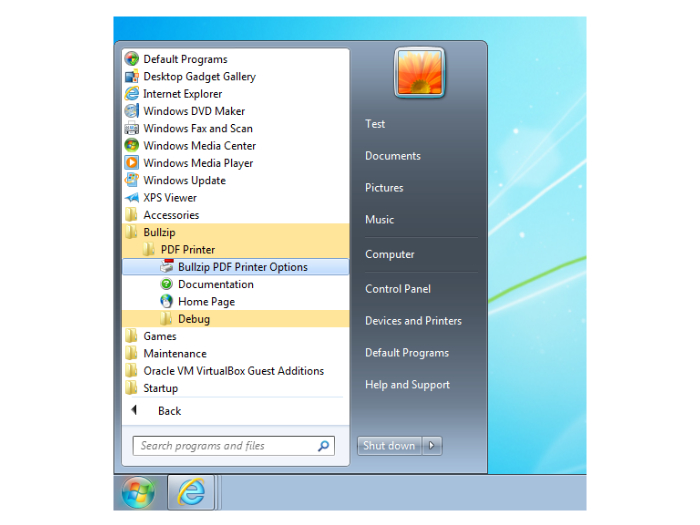Expand the Accessories folder

point(235,215)
